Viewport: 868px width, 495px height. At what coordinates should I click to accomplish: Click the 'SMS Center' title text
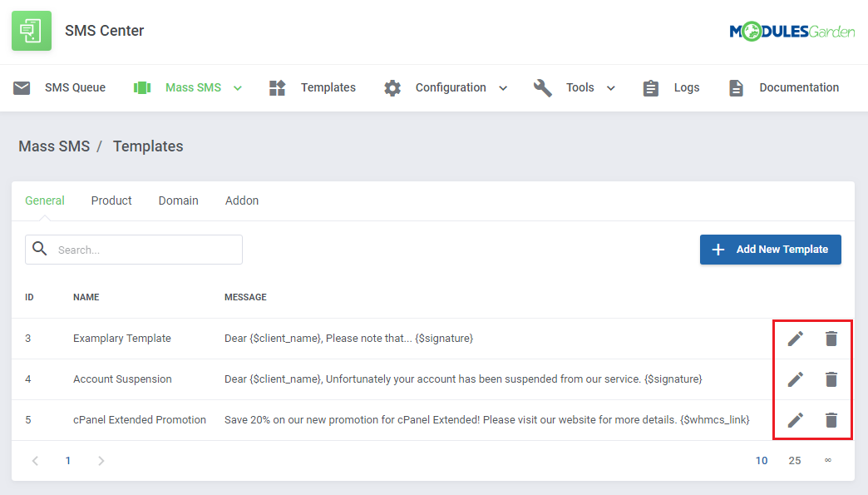pos(104,31)
